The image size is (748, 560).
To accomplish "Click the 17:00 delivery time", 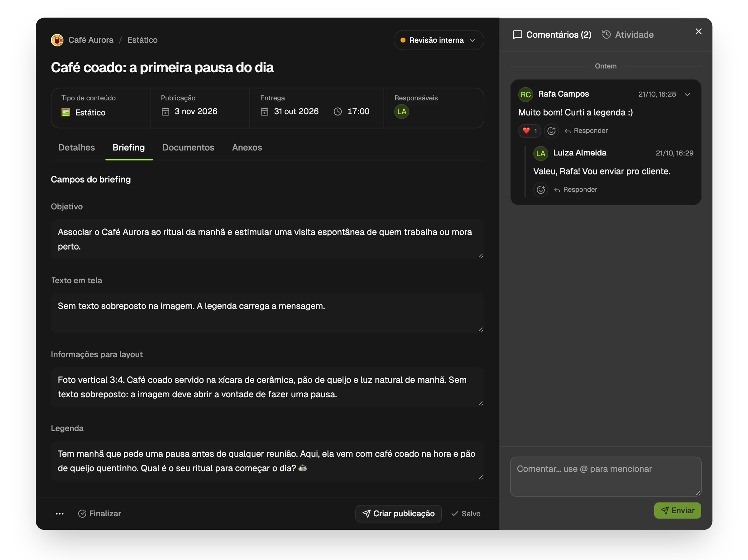I will coord(358,111).
